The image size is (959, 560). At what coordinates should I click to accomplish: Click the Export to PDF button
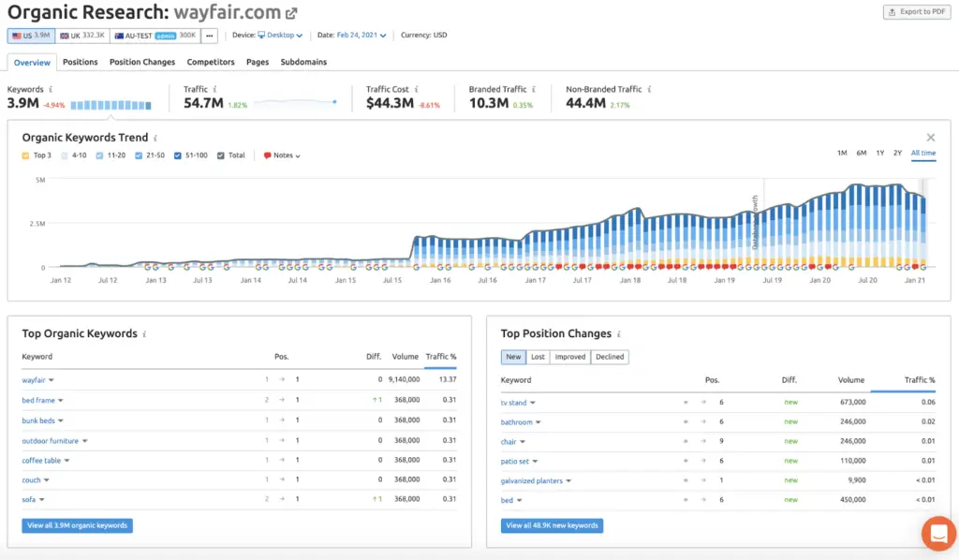click(x=916, y=12)
